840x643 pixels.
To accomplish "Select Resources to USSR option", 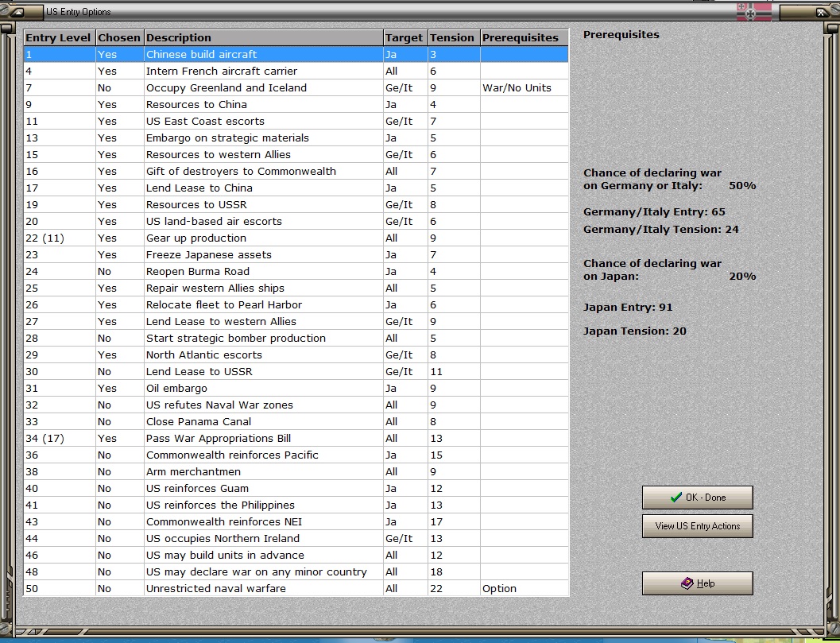I will pos(296,204).
